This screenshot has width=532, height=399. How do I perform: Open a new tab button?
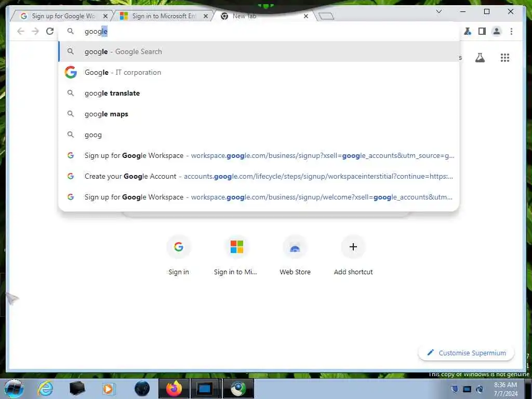tap(326, 16)
